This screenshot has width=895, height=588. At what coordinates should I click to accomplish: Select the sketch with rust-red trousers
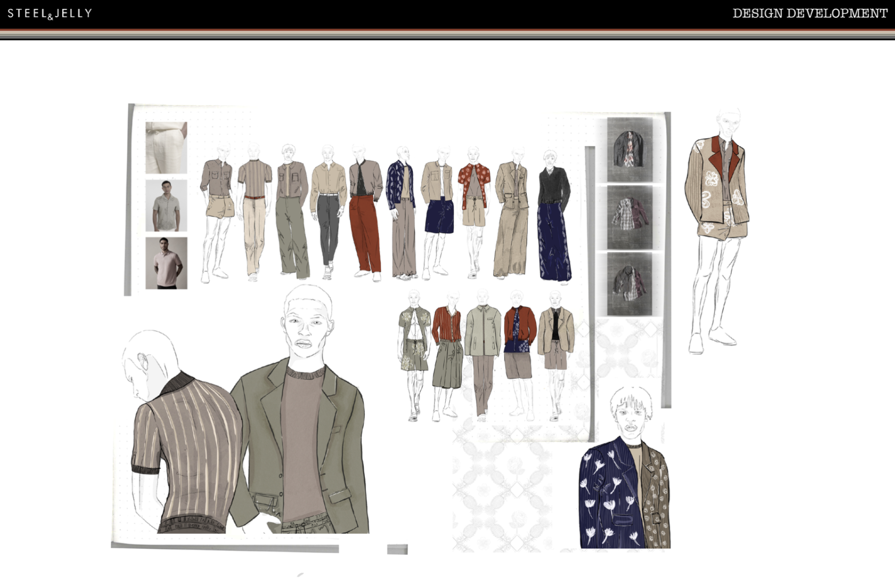tap(365, 216)
